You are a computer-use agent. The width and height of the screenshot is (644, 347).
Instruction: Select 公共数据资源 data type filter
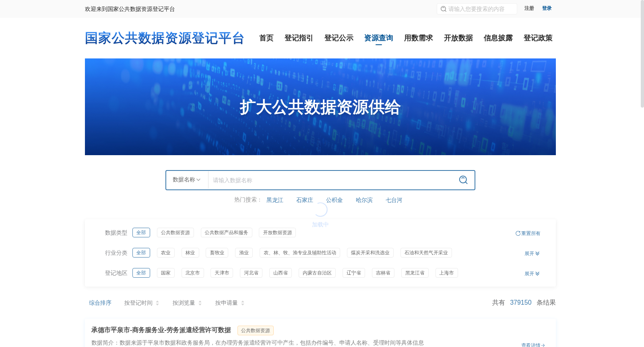click(175, 233)
